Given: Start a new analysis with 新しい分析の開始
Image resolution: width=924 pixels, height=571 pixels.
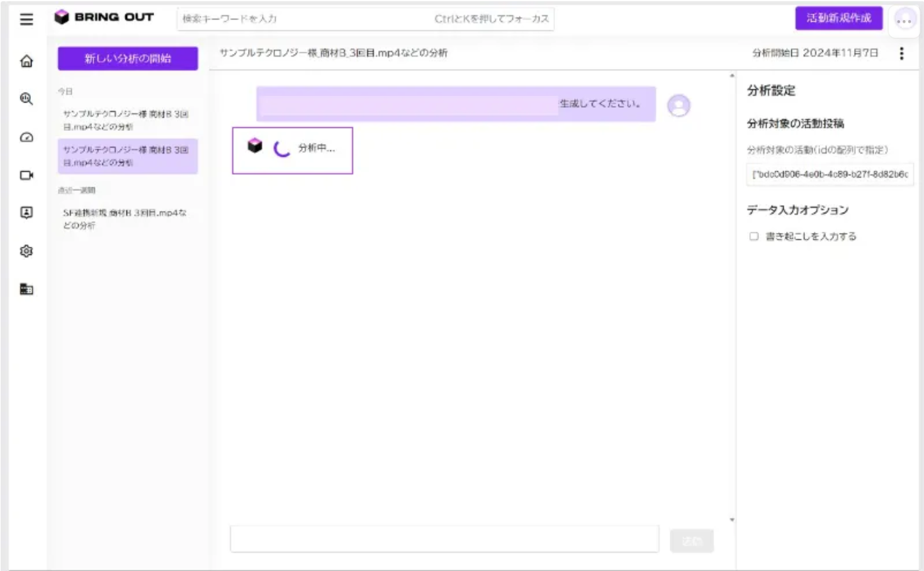Looking at the screenshot, I should tap(128, 59).
